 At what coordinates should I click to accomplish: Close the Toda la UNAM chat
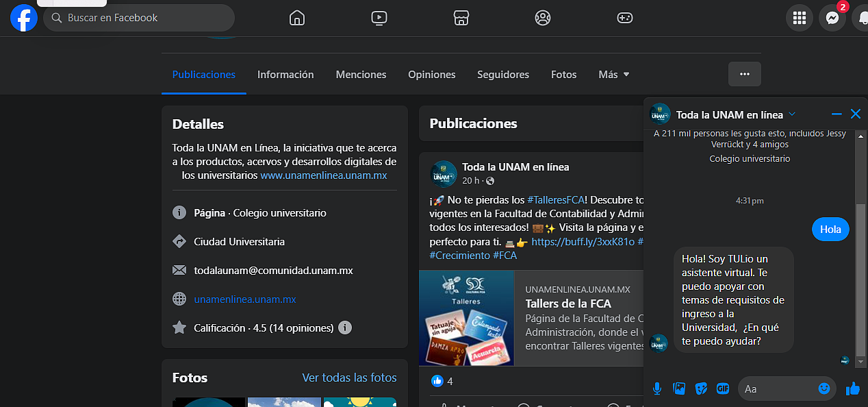(x=856, y=114)
